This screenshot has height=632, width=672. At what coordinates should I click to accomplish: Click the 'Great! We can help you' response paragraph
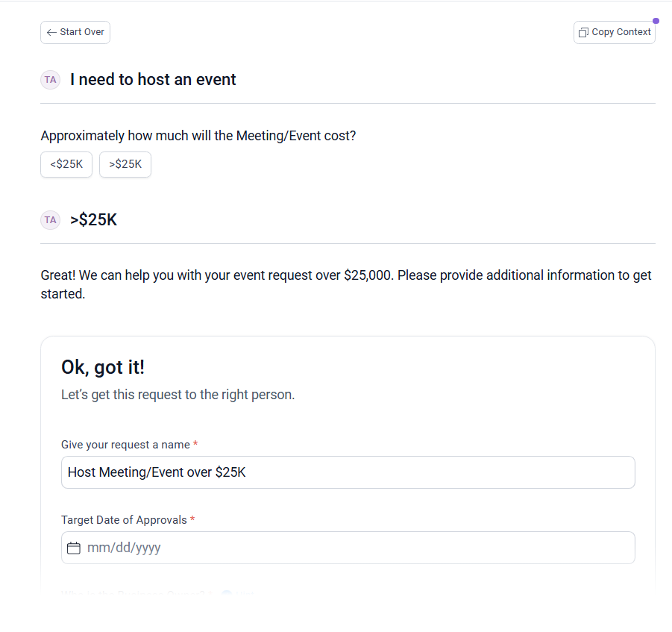[346, 284]
